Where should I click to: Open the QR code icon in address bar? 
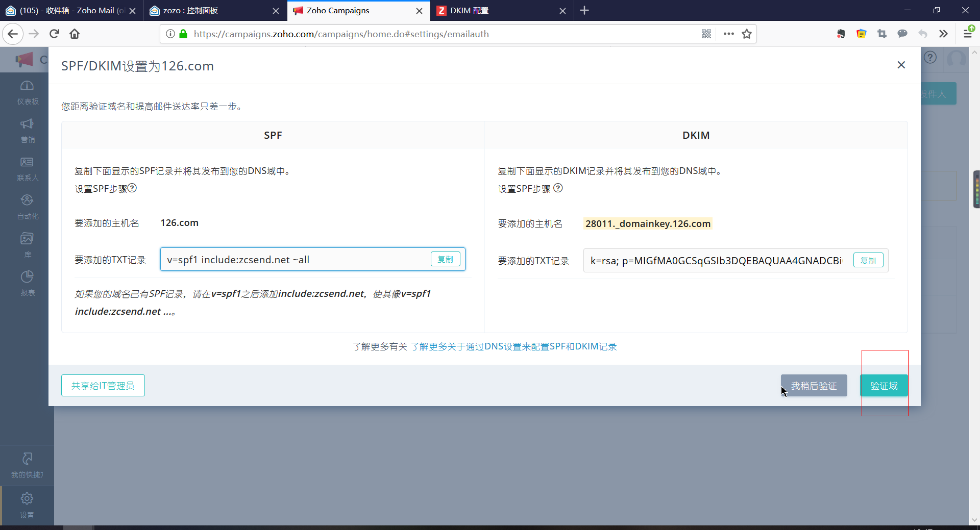click(x=706, y=34)
